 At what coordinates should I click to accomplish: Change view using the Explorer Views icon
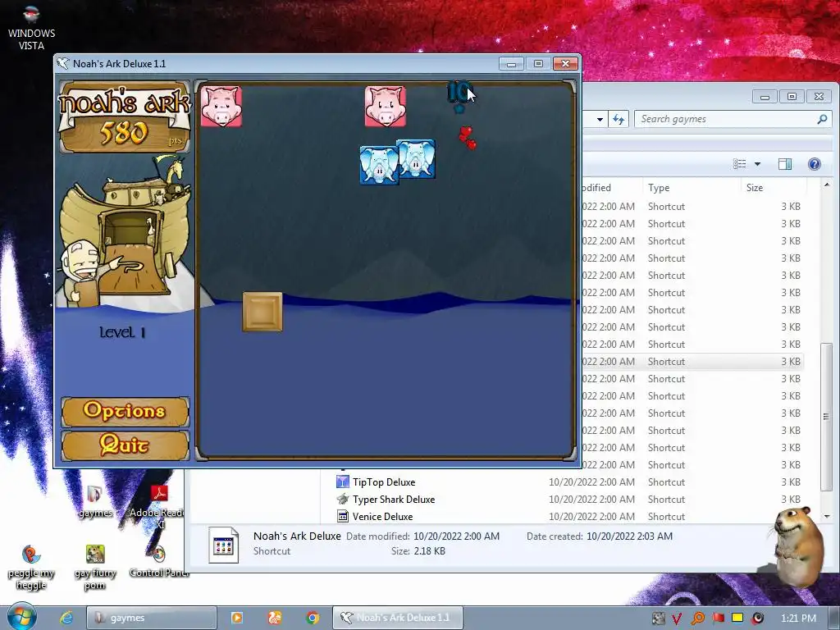(740, 164)
